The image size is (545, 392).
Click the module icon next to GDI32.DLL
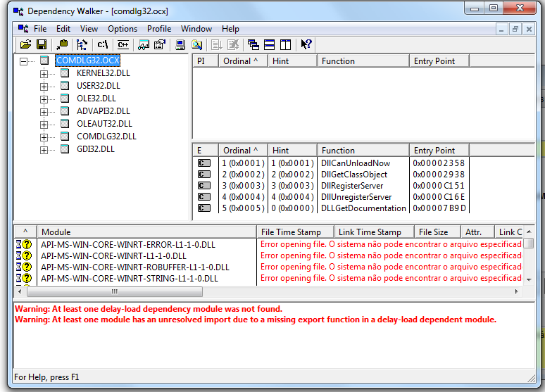pos(65,149)
